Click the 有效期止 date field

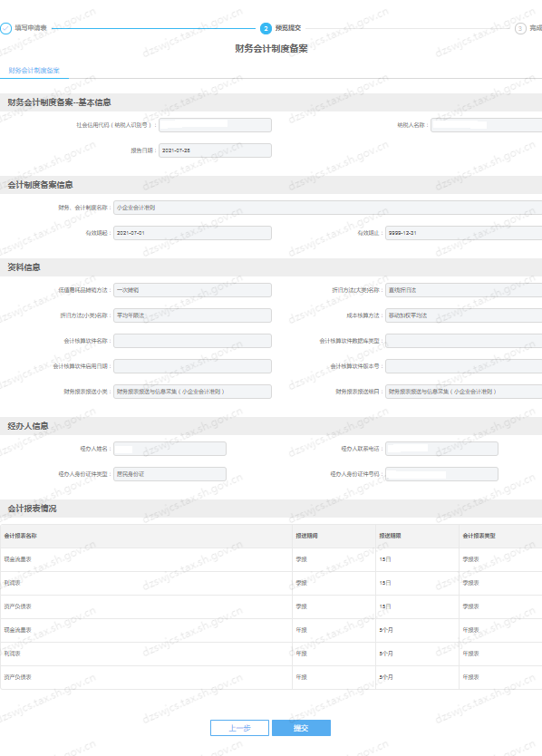[x=464, y=233]
